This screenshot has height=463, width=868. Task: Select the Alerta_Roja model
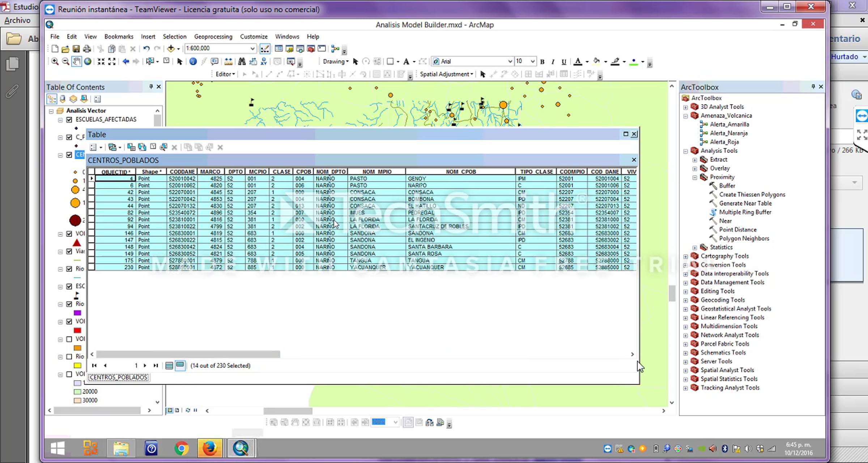click(x=724, y=142)
